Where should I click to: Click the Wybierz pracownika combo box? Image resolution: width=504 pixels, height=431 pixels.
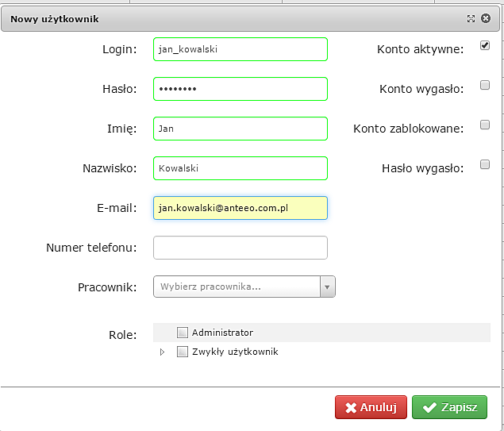237,287
